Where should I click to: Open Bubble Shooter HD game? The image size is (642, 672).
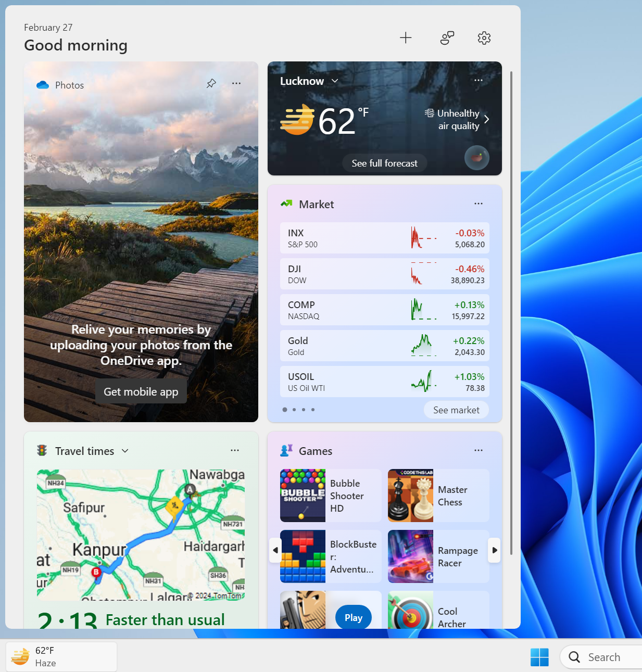click(x=331, y=496)
